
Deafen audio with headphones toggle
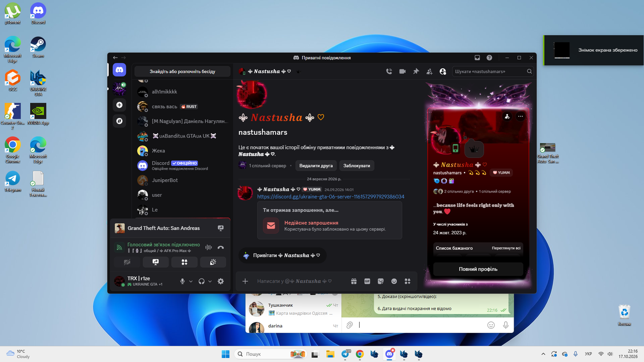tap(202, 282)
